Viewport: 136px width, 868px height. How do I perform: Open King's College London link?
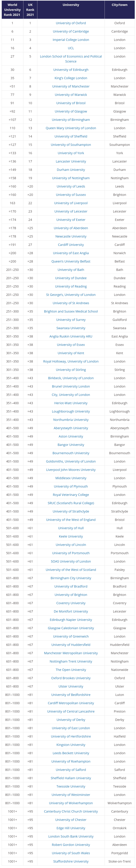(x=71, y=78)
